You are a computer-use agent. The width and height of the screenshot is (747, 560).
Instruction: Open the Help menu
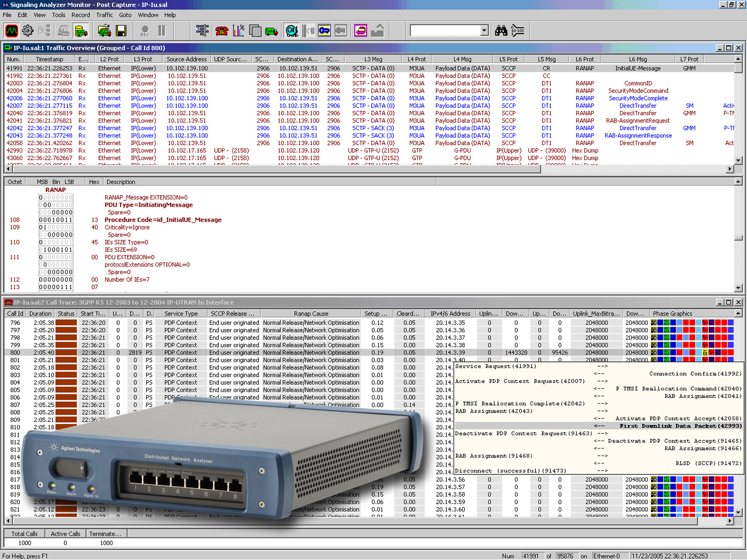click(x=170, y=15)
